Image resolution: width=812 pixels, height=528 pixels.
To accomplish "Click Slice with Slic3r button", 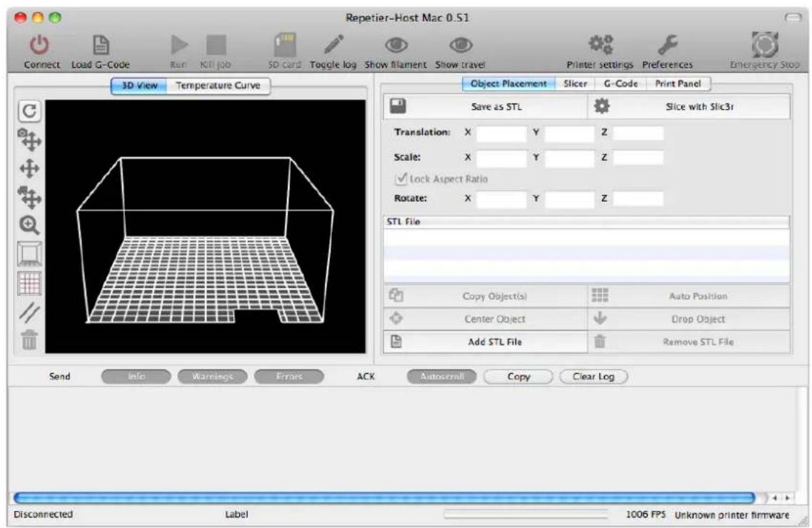I will [688, 106].
